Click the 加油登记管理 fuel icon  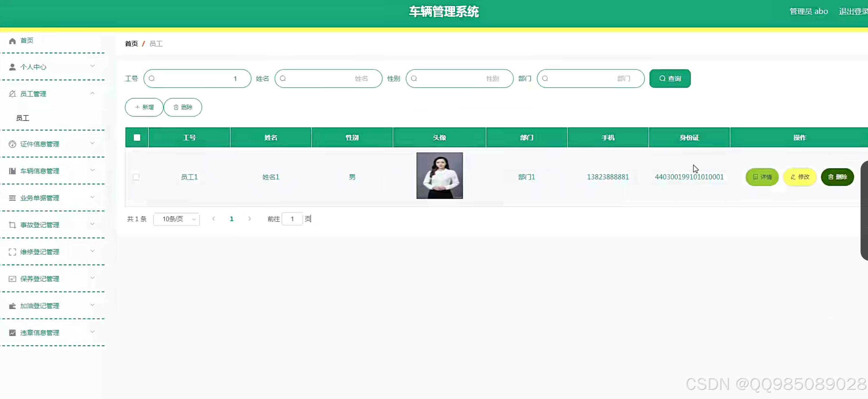click(x=12, y=306)
